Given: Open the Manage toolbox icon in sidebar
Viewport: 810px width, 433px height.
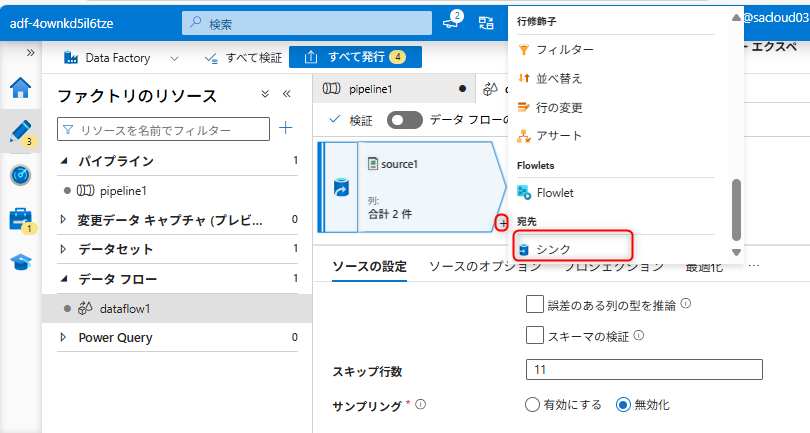Looking at the screenshot, I should (x=20, y=219).
